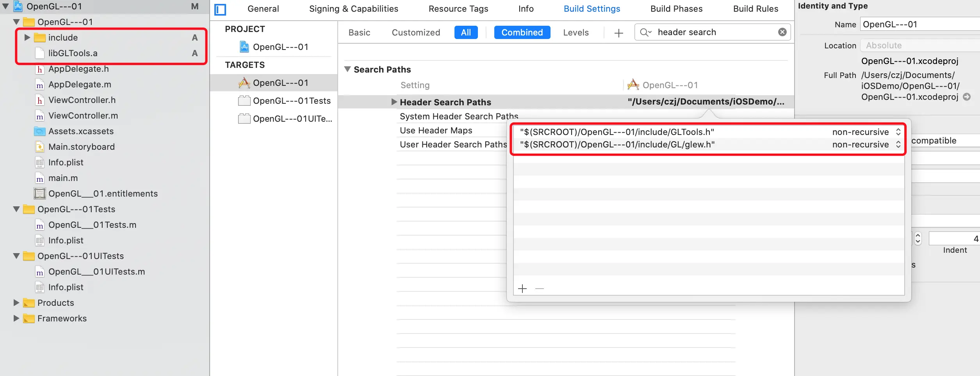980x376 pixels.
Task: Open the Build Rules tab
Action: (x=755, y=9)
